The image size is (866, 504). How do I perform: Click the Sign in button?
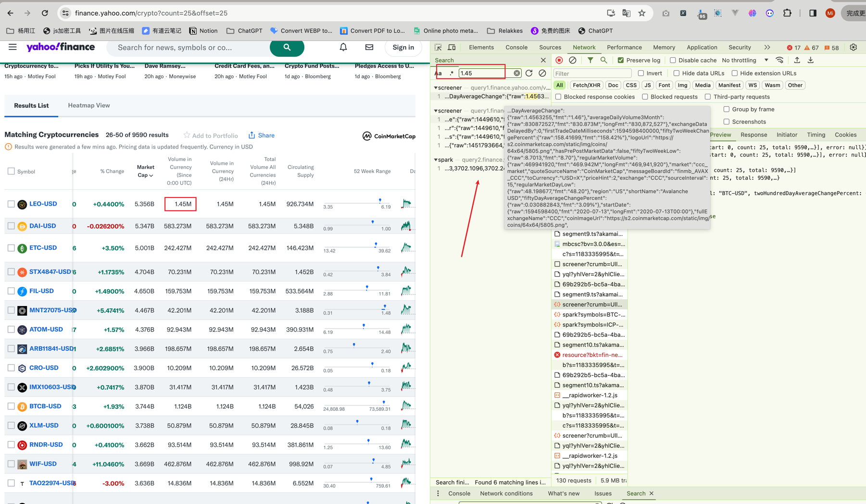[x=403, y=47]
